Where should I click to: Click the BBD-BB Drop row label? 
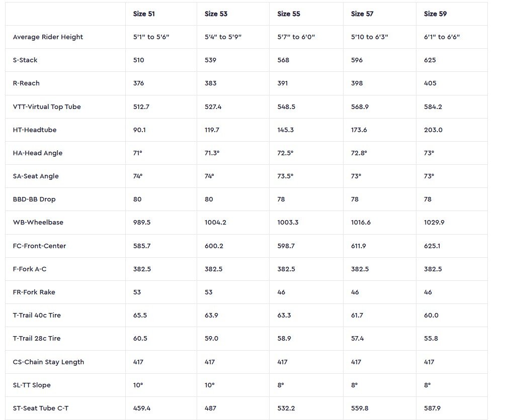(34, 199)
